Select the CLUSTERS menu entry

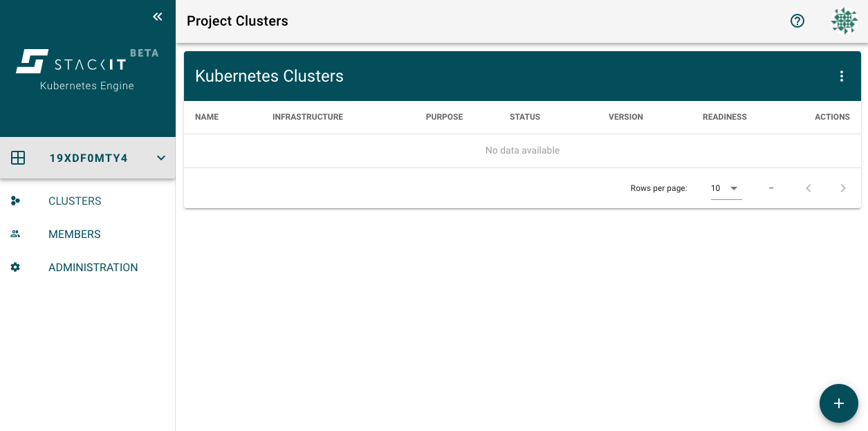(x=75, y=201)
